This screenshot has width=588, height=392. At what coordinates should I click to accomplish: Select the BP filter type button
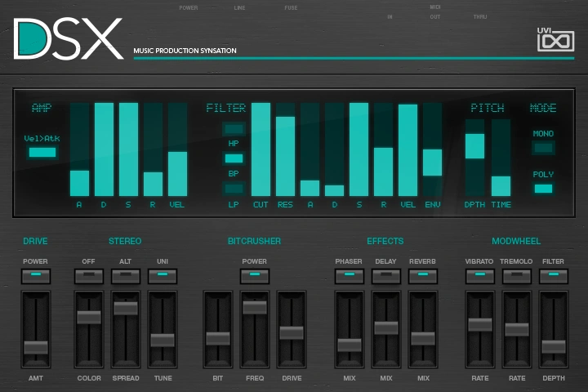(x=234, y=158)
